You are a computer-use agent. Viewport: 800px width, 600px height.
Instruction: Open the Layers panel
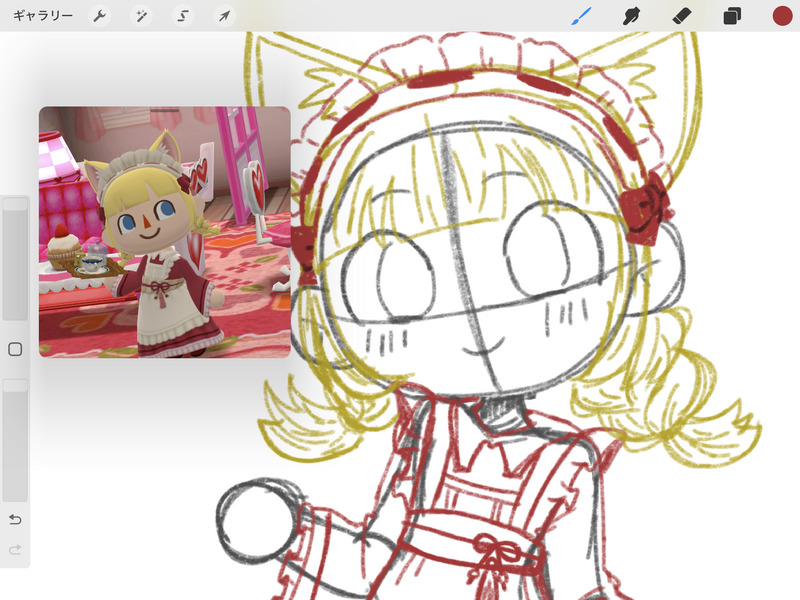pos(732,16)
